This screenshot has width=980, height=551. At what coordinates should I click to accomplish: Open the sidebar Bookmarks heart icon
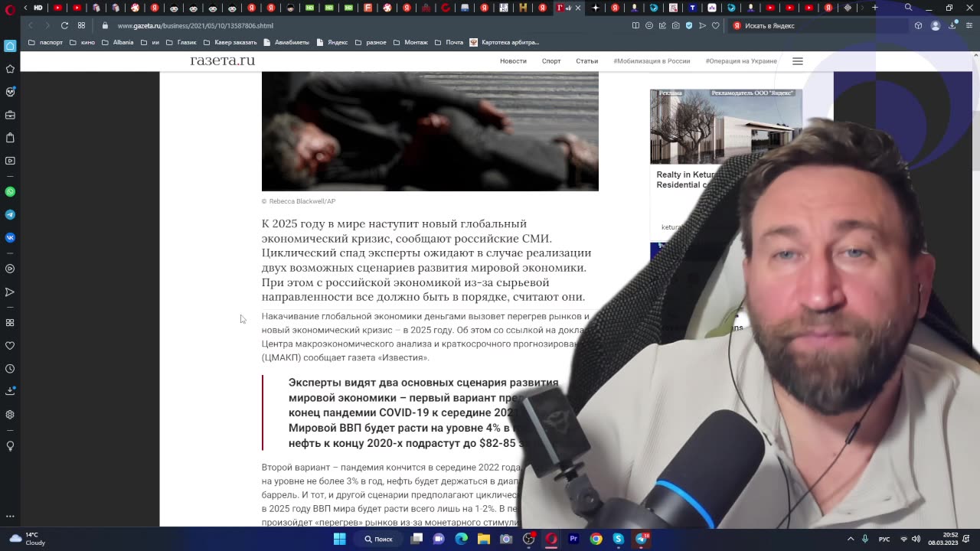coord(10,345)
